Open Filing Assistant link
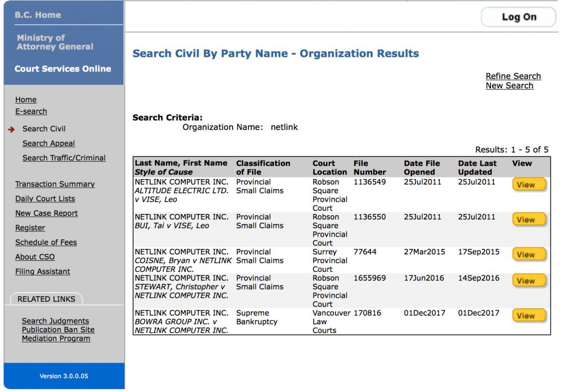 click(43, 271)
